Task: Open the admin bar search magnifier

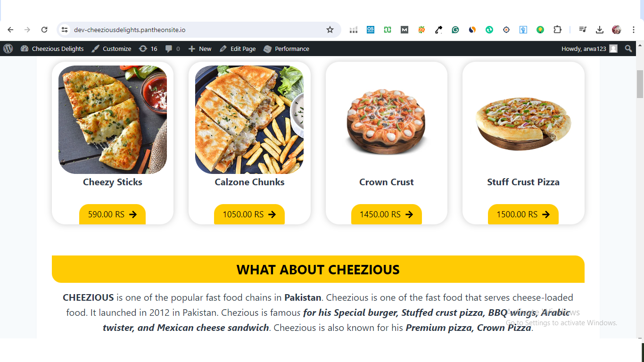Action: [x=628, y=49]
